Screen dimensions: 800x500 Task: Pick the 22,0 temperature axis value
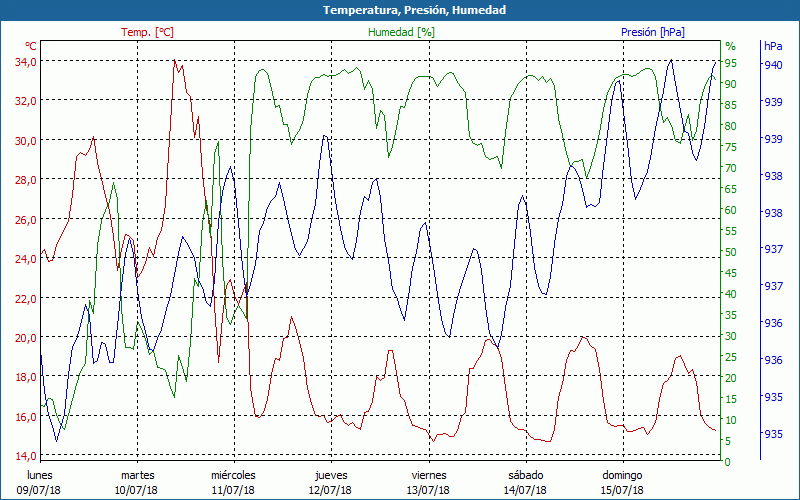(26, 299)
